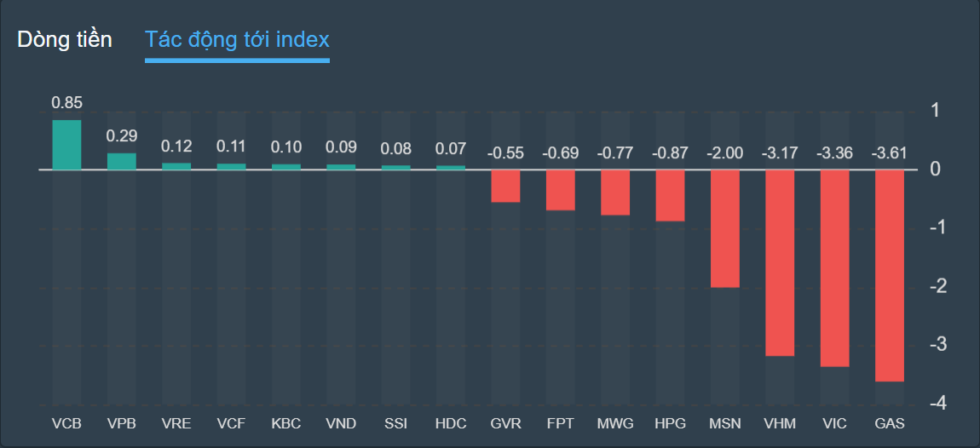Click the VCF ticker label

coord(231,423)
